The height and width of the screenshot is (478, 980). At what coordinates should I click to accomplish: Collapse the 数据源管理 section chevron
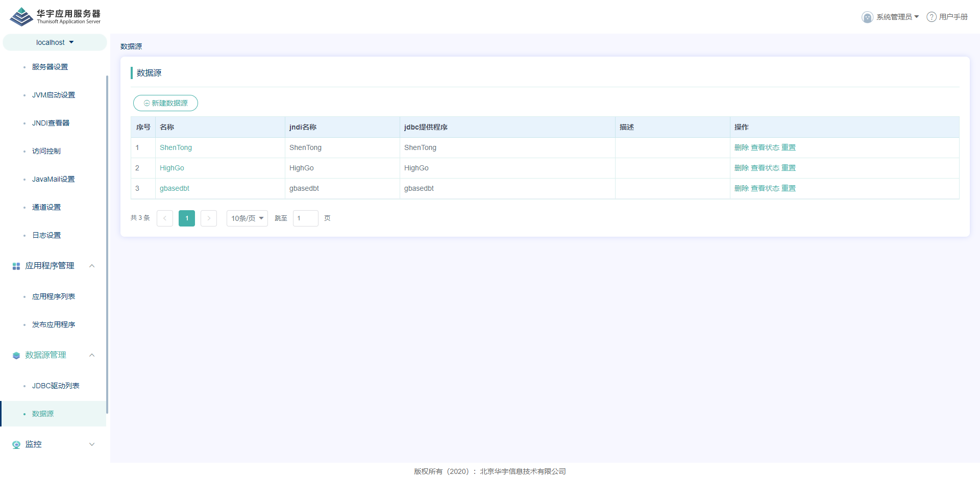[x=92, y=355]
